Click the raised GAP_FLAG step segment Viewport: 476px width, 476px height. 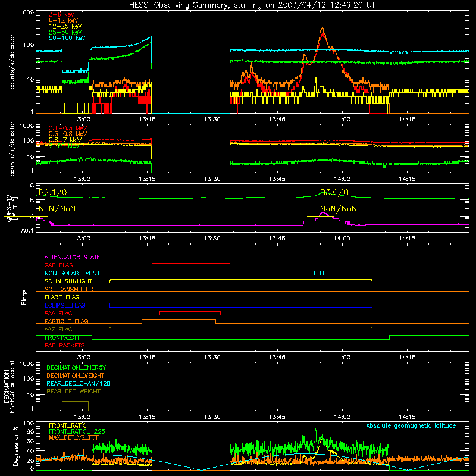click(x=190, y=263)
